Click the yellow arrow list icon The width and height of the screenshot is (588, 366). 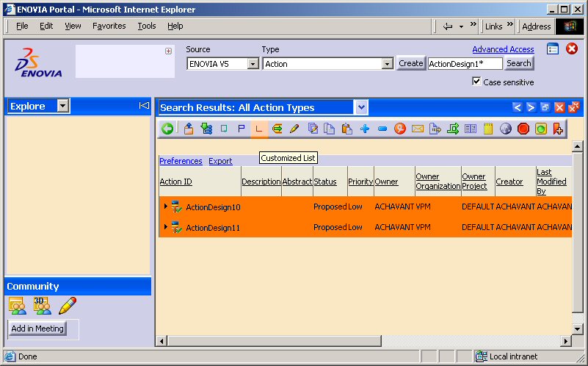pos(277,129)
